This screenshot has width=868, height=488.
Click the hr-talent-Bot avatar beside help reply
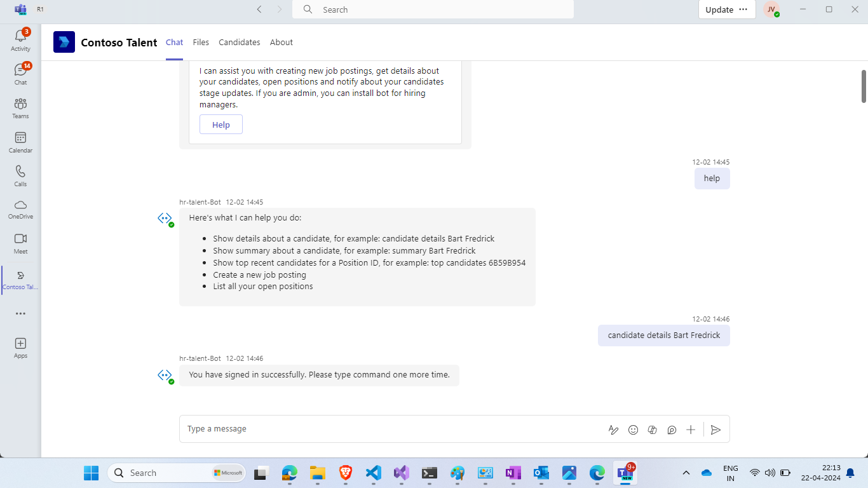(x=165, y=219)
